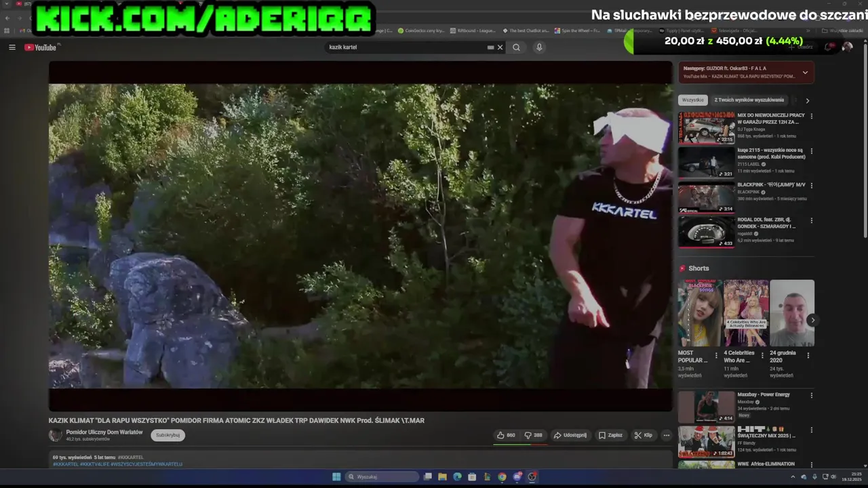Open options for '4 Celebrities Who Are' short
The image size is (868, 488).
[x=762, y=355]
